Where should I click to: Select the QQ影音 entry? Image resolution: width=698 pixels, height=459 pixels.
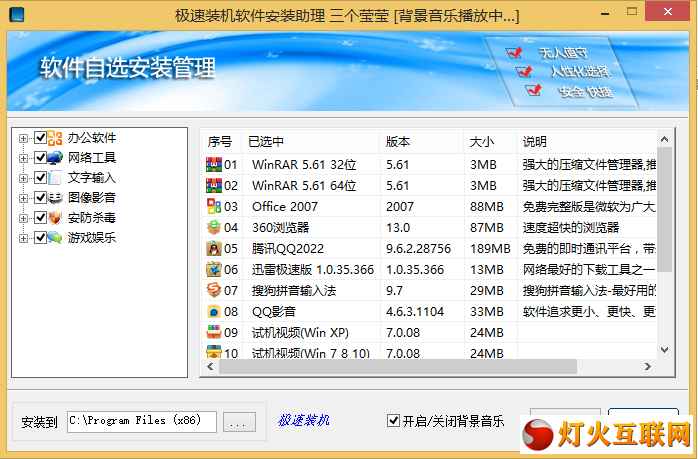(274, 311)
